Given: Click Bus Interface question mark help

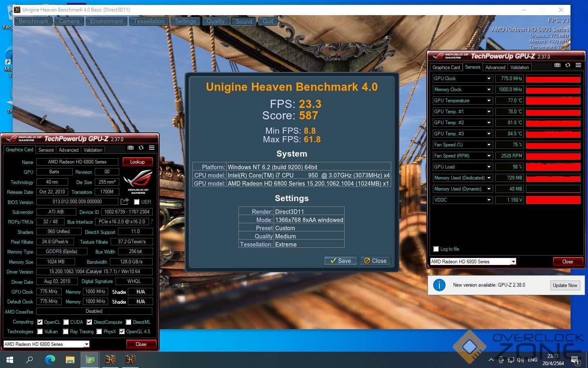Looking at the screenshot, I should pos(151,222).
